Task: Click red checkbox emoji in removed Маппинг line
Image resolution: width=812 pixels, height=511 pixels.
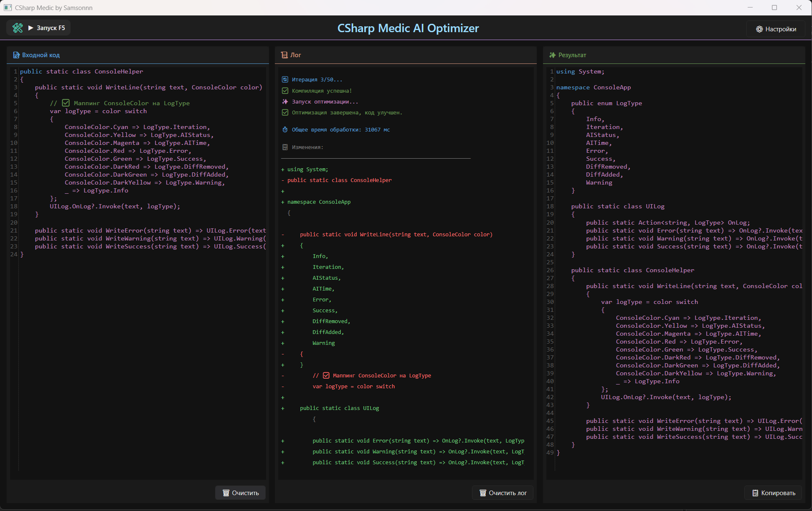Action: coord(326,376)
